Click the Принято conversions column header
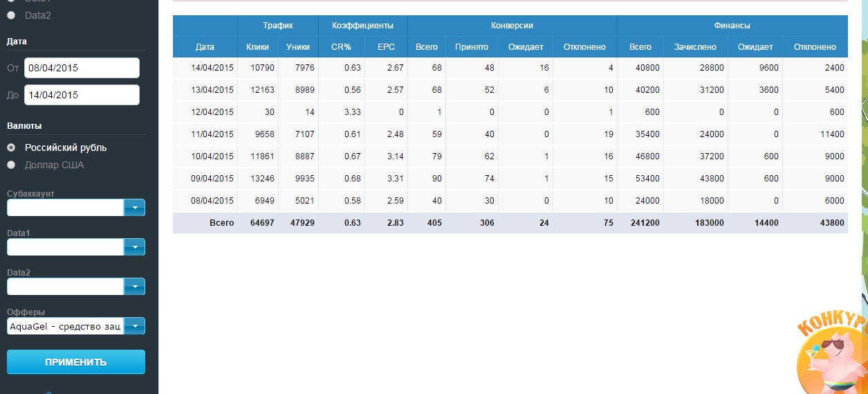Screen dimensions: 868x394 coord(472,47)
